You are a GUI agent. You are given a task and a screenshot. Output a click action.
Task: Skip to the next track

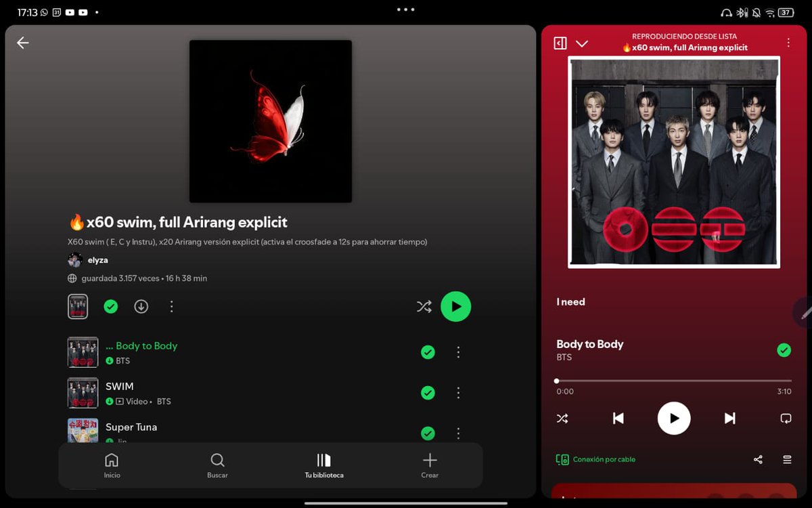coord(730,419)
